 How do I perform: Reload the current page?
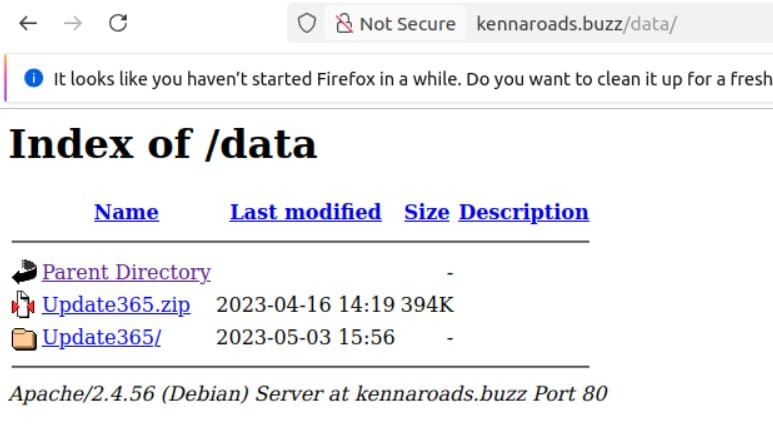pyautogui.click(x=118, y=23)
